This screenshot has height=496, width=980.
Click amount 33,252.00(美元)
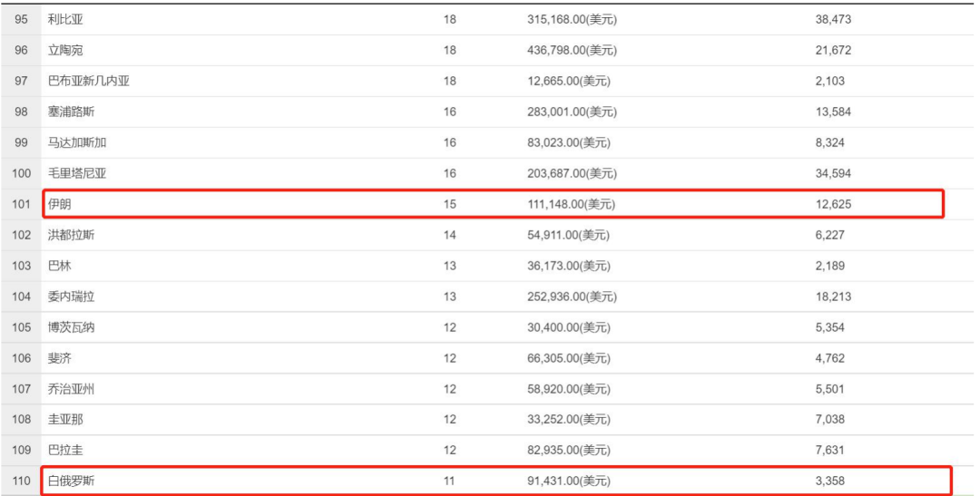569,419
